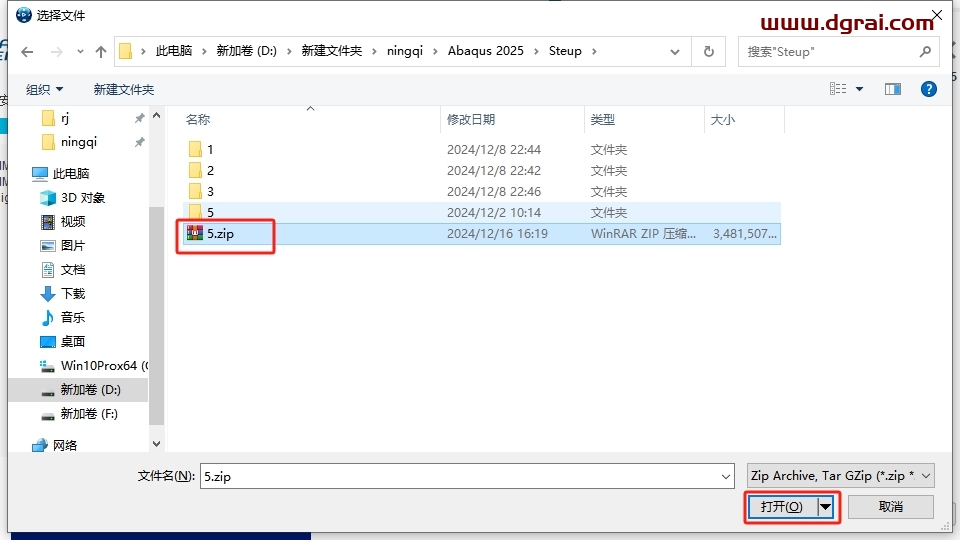The width and height of the screenshot is (960, 540).
Task: Click the Forward navigation arrow
Action: pos(56,52)
